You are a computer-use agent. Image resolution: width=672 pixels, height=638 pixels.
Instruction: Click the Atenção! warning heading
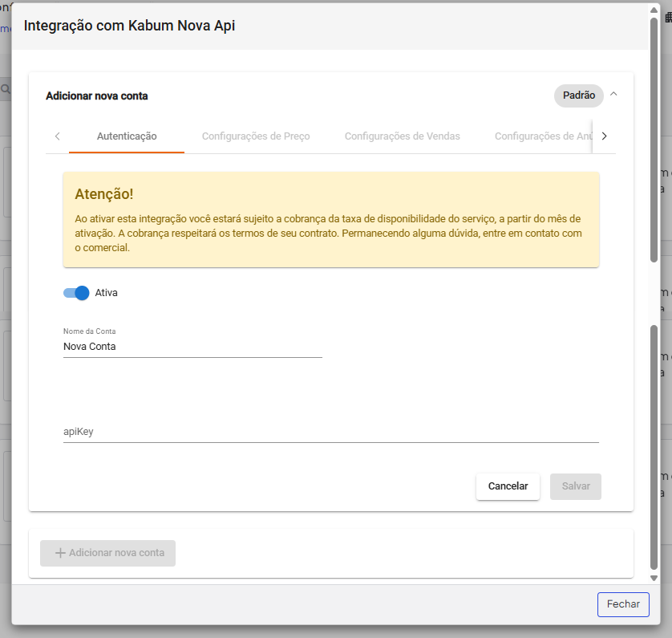tap(104, 193)
